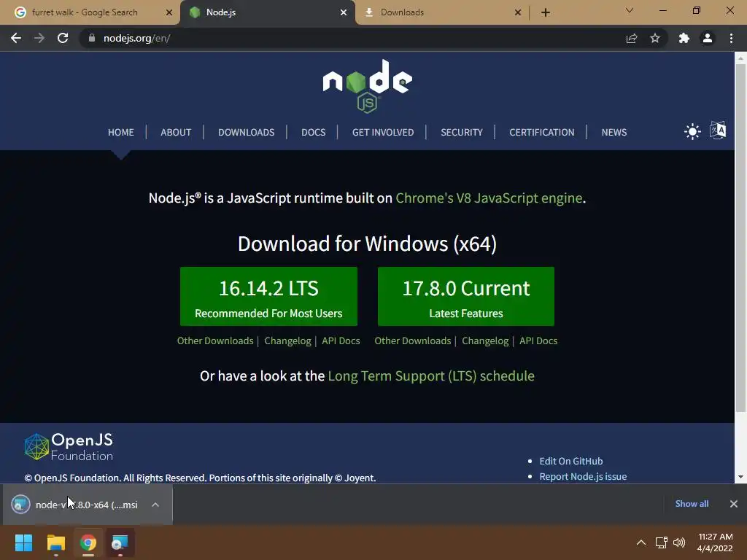The height and width of the screenshot is (560, 747).
Task: Open downloaded node msi file
Action: 75,505
